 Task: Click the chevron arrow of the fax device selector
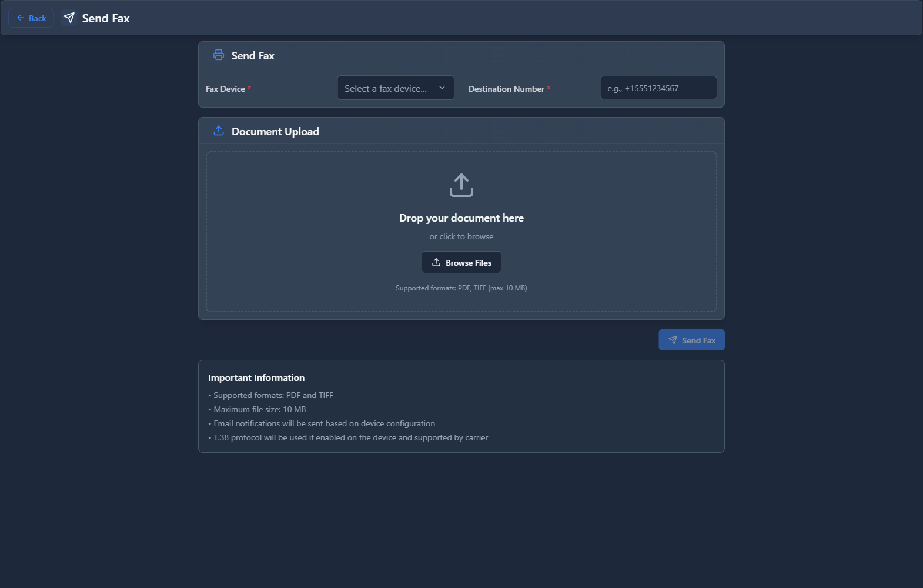tap(442, 88)
